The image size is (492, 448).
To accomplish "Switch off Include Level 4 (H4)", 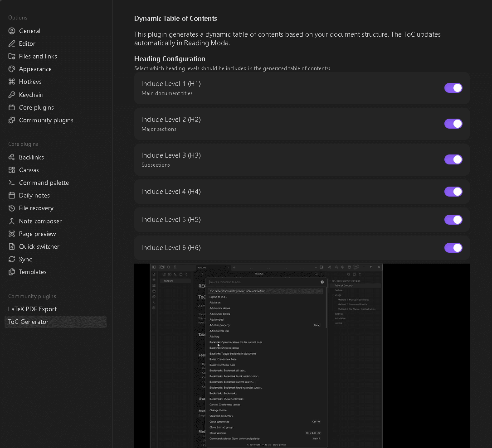I will point(453,192).
